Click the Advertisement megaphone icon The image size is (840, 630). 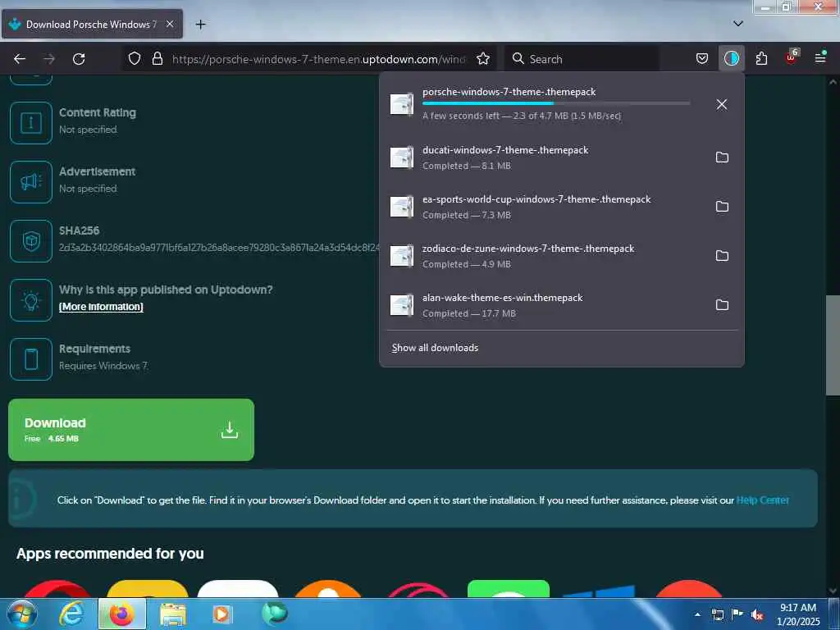pyautogui.click(x=31, y=182)
